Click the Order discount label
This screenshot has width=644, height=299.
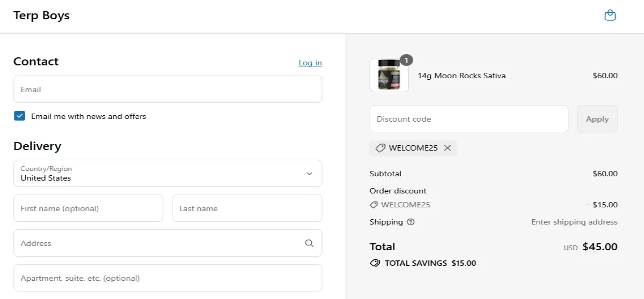point(398,191)
